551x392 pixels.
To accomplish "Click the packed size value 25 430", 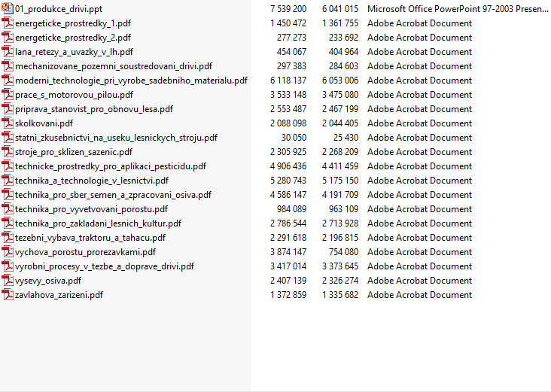I will coord(346,138).
